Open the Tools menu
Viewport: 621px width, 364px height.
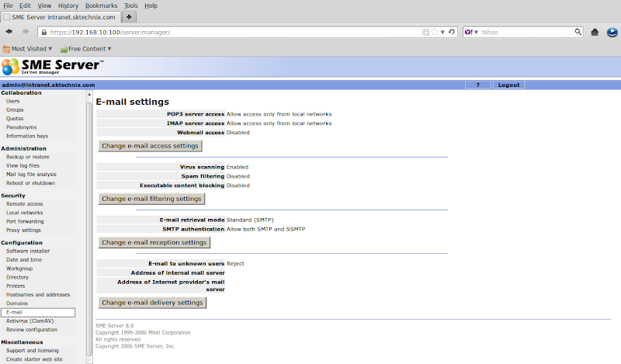click(x=130, y=5)
